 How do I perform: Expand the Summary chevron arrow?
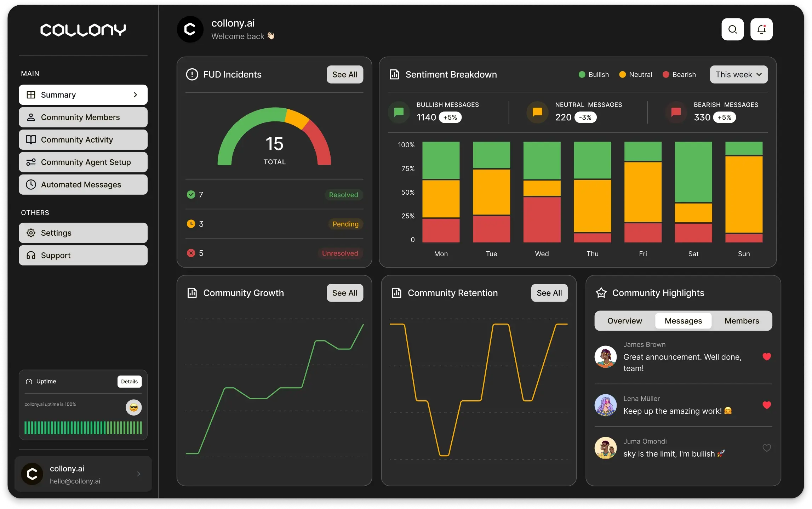tap(135, 95)
